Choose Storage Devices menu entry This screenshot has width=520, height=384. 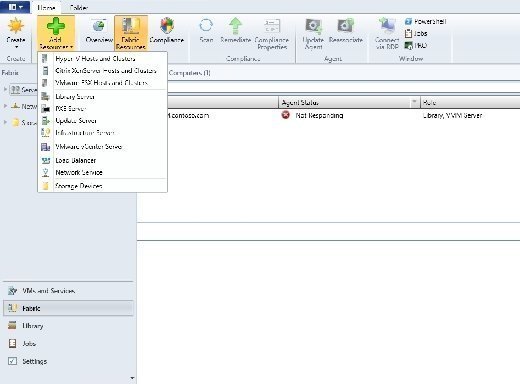tap(103, 186)
